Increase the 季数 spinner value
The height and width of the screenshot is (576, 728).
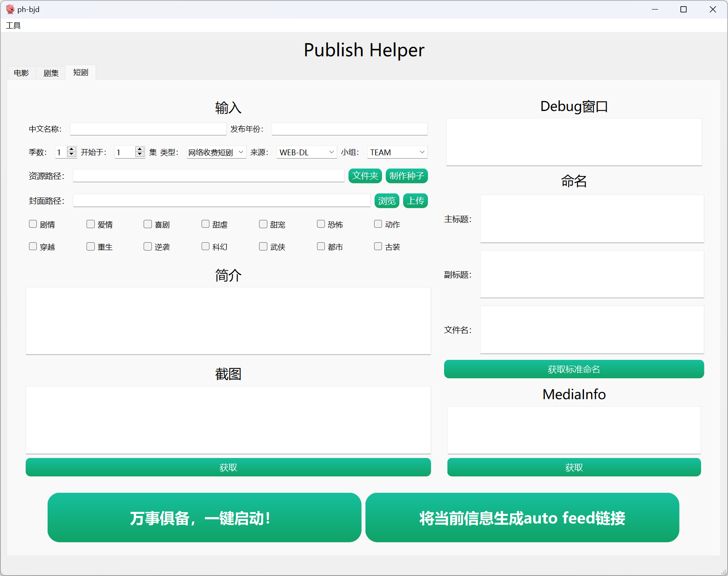click(72, 149)
